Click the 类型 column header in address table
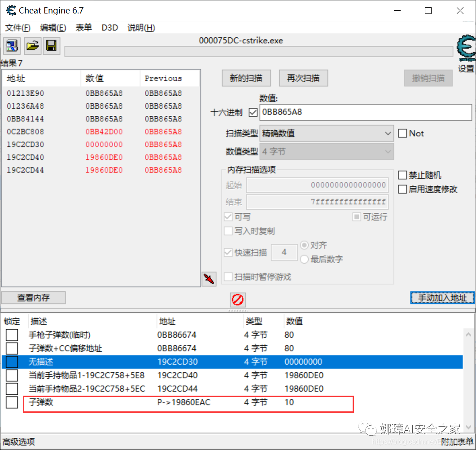 [x=263, y=321]
